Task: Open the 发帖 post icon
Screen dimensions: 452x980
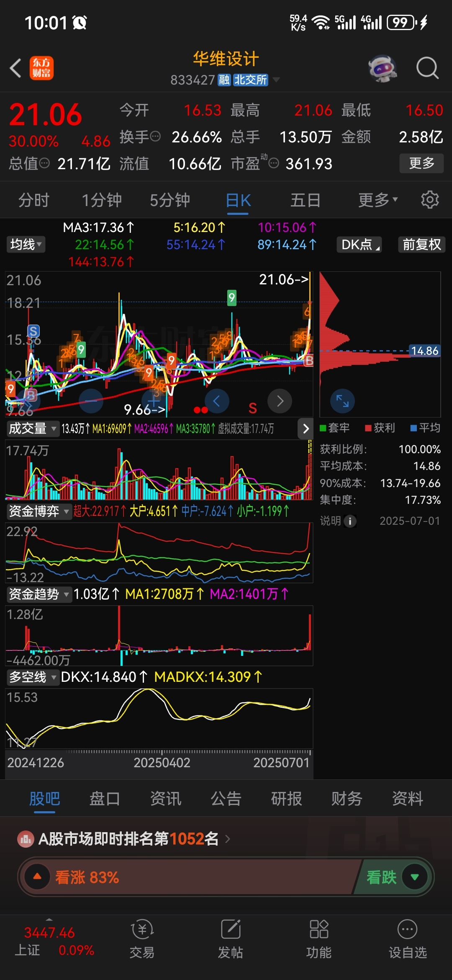Action: tap(231, 929)
